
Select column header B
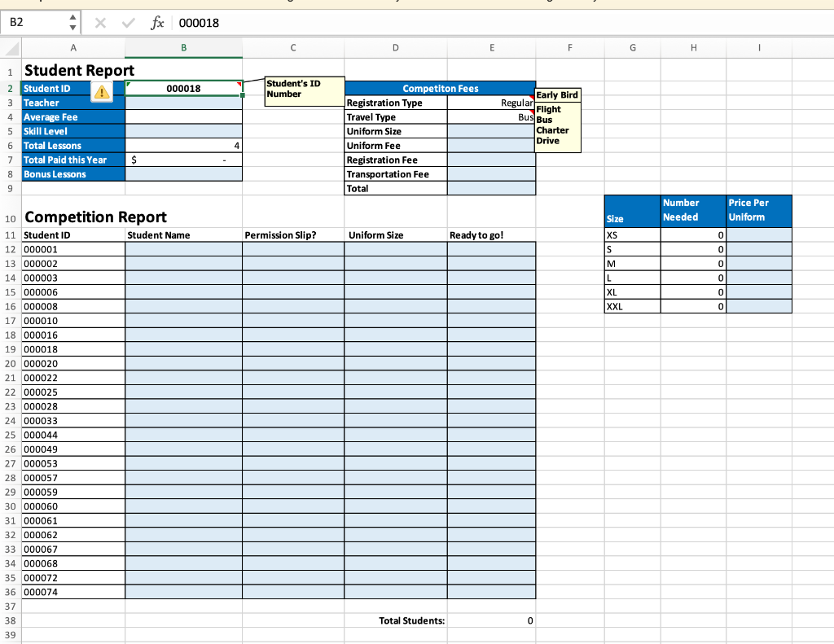point(183,48)
